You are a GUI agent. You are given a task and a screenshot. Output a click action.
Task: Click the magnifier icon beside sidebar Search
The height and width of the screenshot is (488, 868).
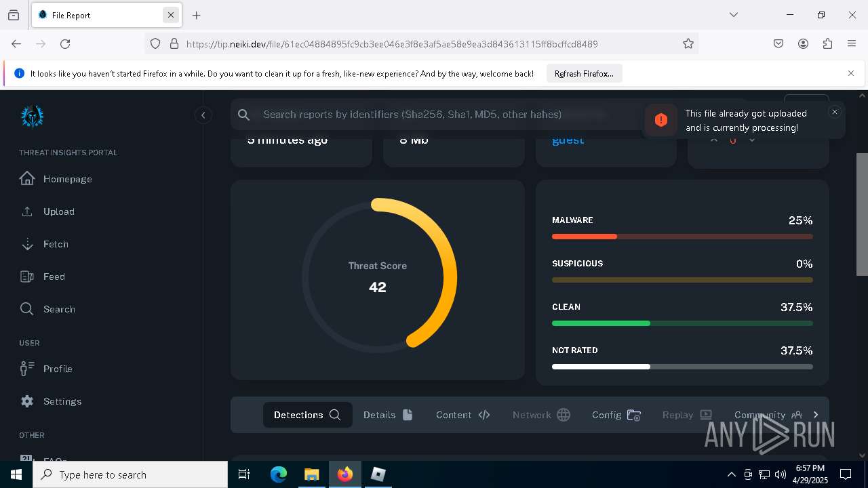[x=27, y=309]
